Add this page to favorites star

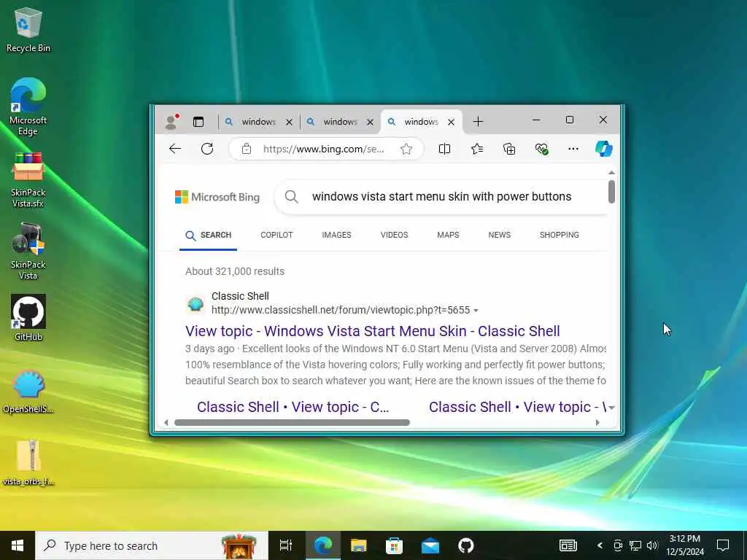click(x=406, y=149)
